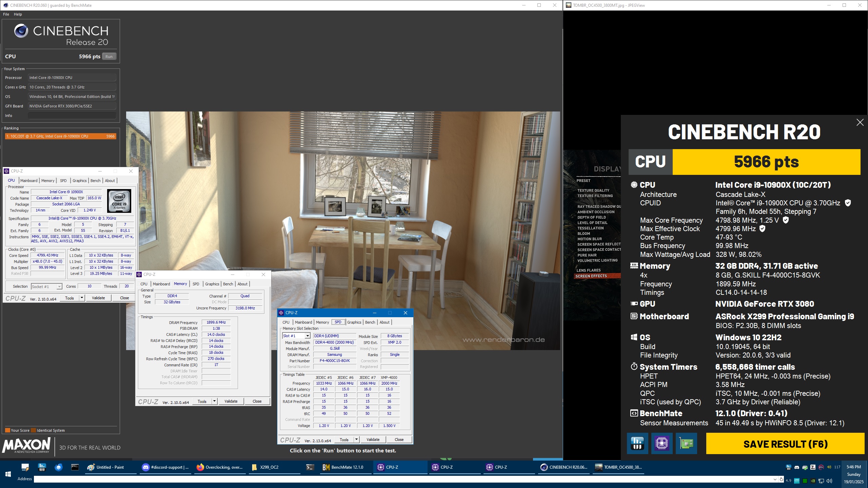The height and width of the screenshot is (488, 868).
Task: Click Close button in CPU-Z memory window
Action: [x=257, y=401]
